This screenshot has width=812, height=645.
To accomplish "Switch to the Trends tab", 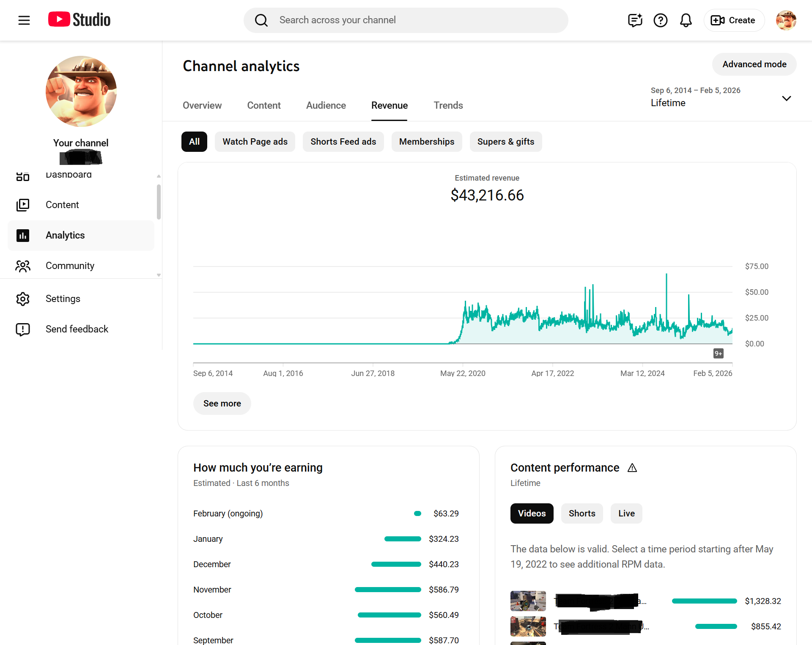I will 448,105.
